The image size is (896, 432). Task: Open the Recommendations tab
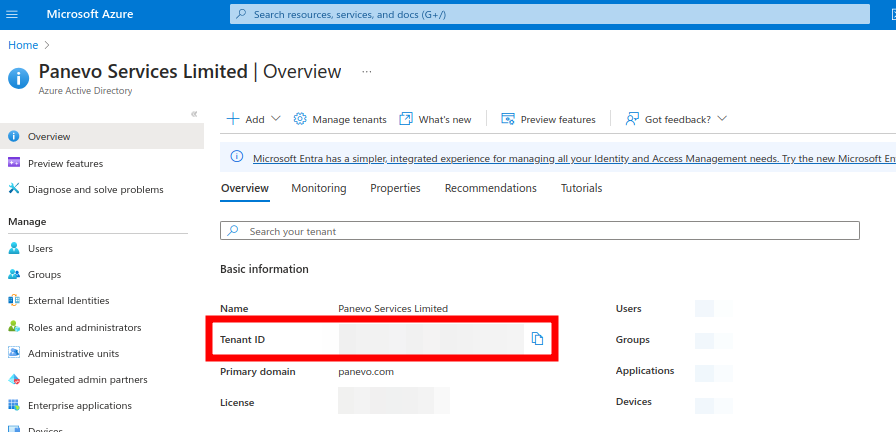pyautogui.click(x=490, y=188)
